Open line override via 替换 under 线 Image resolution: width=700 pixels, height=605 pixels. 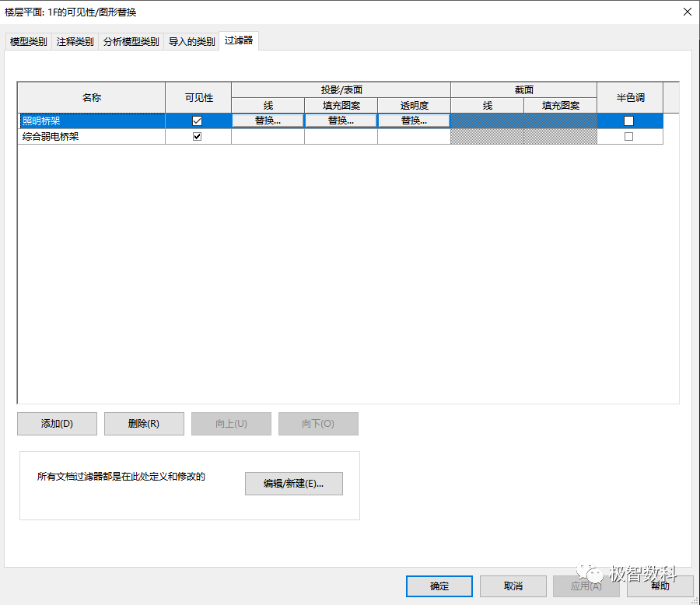click(x=268, y=121)
